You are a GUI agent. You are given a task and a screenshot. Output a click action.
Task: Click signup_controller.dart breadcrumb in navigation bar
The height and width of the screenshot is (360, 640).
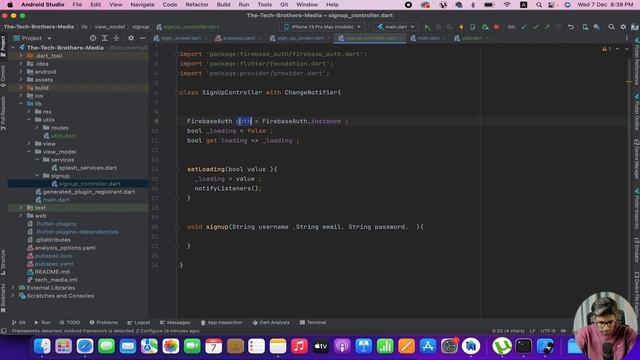tap(188, 27)
